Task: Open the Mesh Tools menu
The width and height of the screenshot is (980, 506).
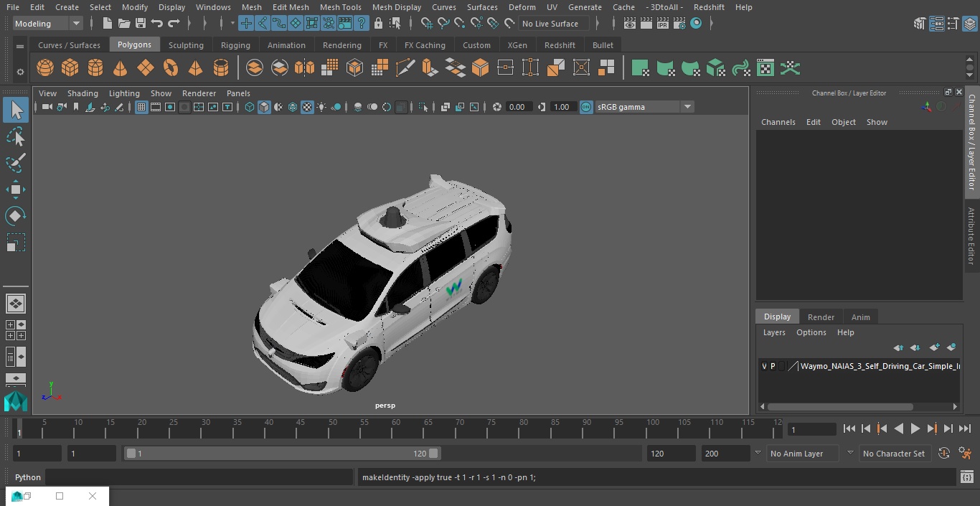Action: click(340, 7)
